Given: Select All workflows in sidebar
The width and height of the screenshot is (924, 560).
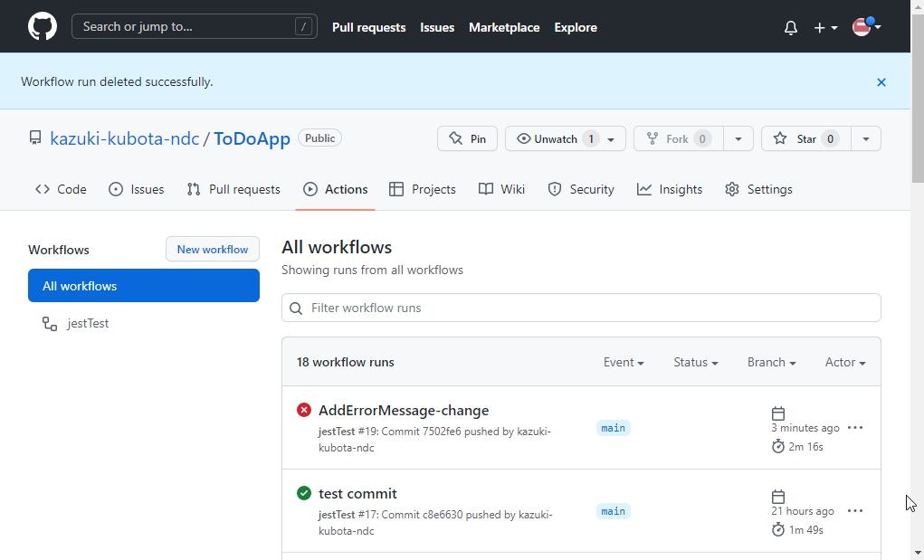Looking at the screenshot, I should (144, 286).
